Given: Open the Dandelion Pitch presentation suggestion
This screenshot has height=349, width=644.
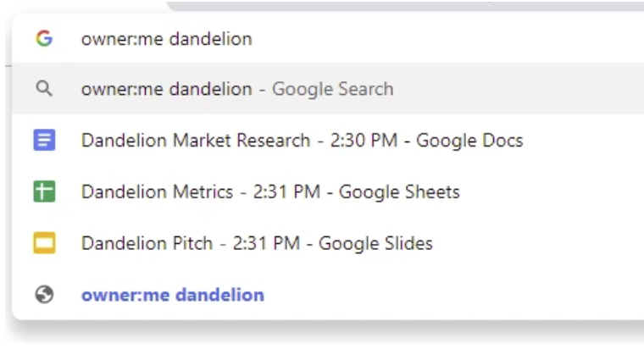Looking at the screenshot, I should click(x=328, y=243).
